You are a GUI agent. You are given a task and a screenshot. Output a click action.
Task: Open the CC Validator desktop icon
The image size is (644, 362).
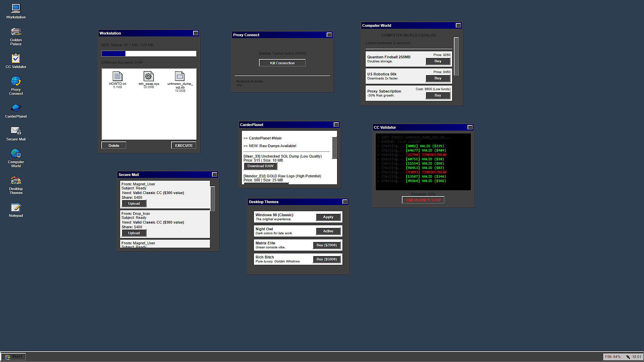point(16,59)
